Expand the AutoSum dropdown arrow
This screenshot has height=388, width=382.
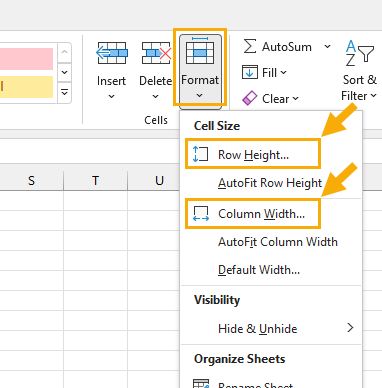click(328, 46)
